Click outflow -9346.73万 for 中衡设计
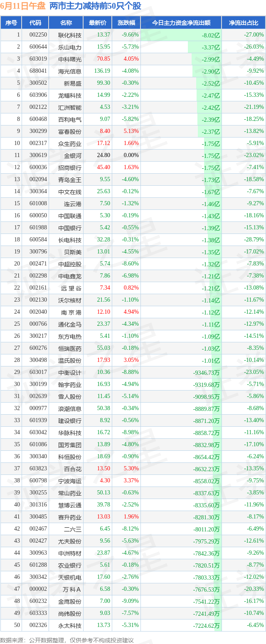The width and height of the screenshot is (266, 644). [x=207, y=372]
